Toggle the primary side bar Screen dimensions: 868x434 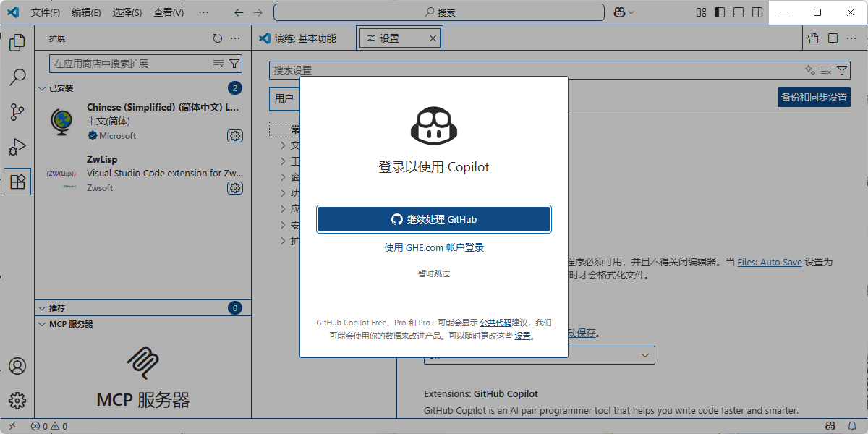[x=720, y=12]
